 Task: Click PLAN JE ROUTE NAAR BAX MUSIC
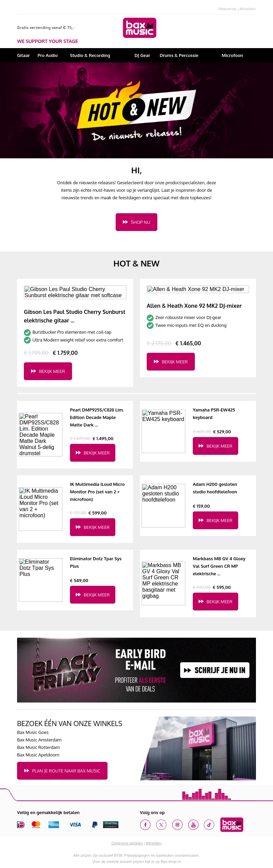coord(62,771)
